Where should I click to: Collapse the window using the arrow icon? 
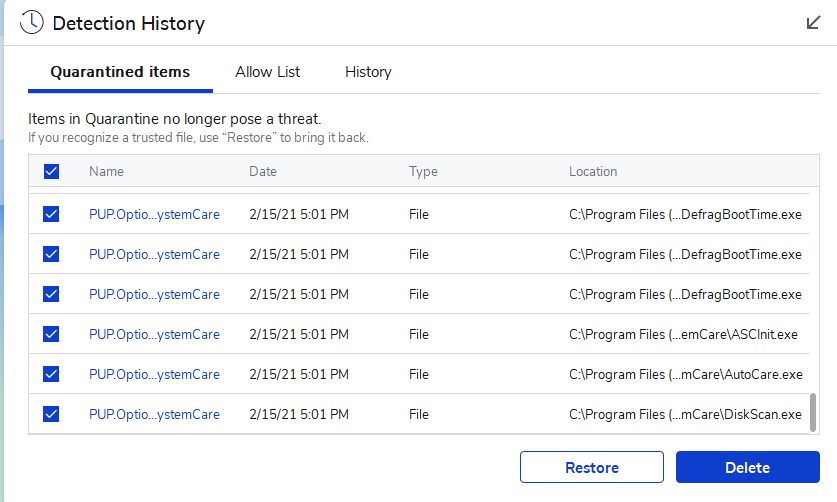click(x=813, y=22)
